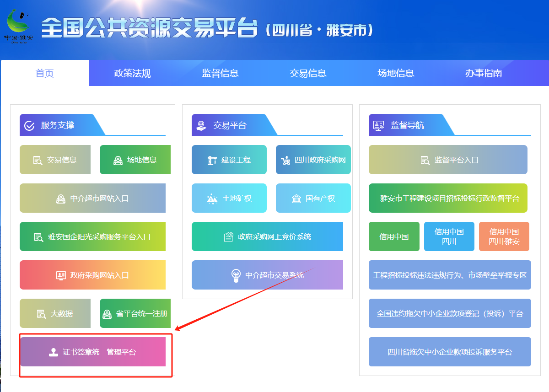The height and width of the screenshot is (392, 549).
Task: Open the orange 信用中国 四川·雅安 button
Action: pos(504,237)
